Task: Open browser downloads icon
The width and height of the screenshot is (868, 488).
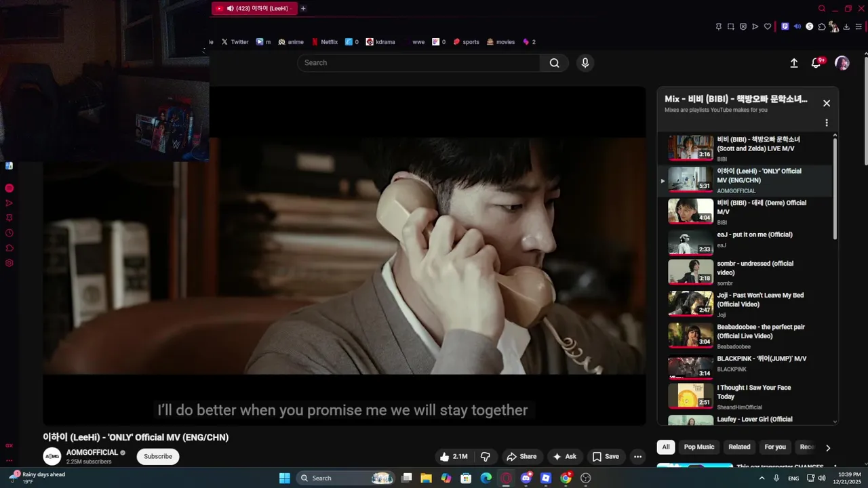Action: tap(847, 26)
